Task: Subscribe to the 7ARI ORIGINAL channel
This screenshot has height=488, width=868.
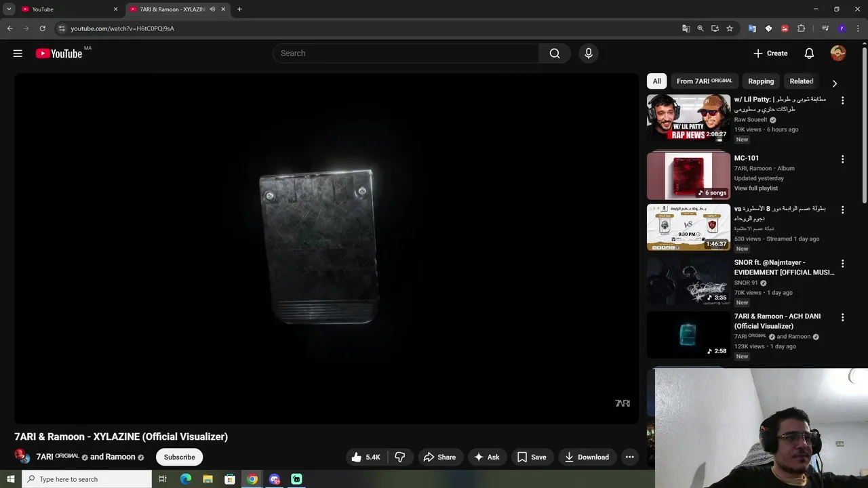Action: coord(180,457)
